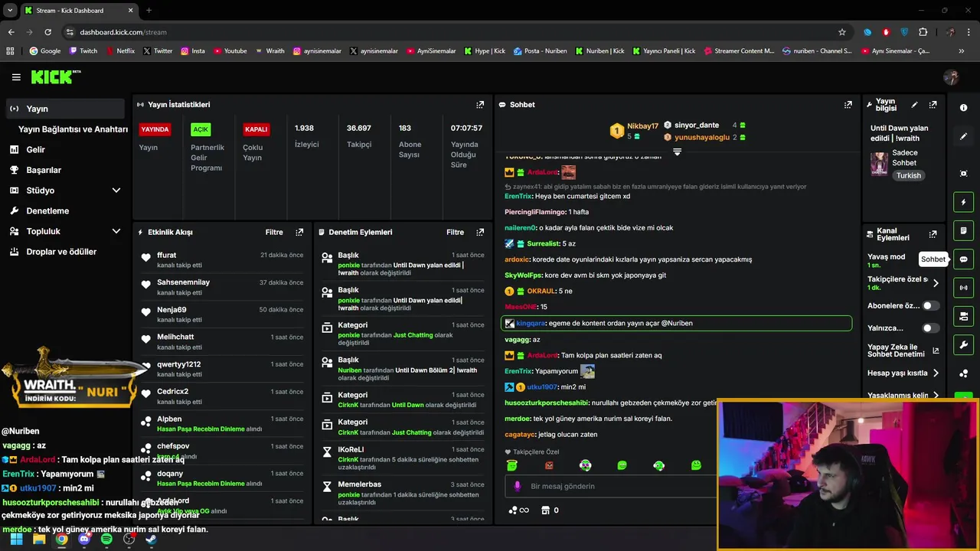Toggle the document panel icon in the right sidebar
The width and height of the screenshot is (980, 551).
point(963,231)
